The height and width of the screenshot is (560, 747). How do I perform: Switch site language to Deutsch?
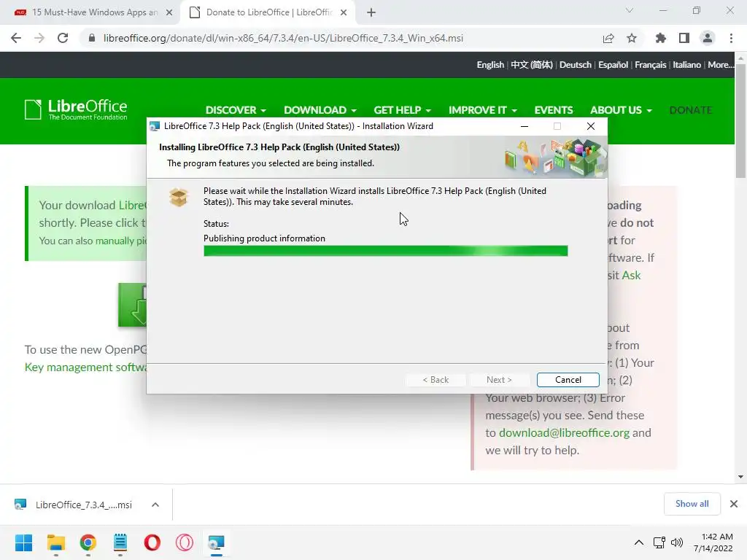tap(575, 65)
